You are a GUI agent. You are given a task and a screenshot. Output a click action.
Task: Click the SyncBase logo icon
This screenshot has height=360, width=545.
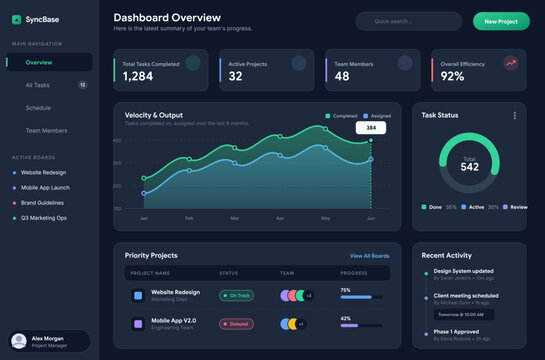(x=16, y=19)
